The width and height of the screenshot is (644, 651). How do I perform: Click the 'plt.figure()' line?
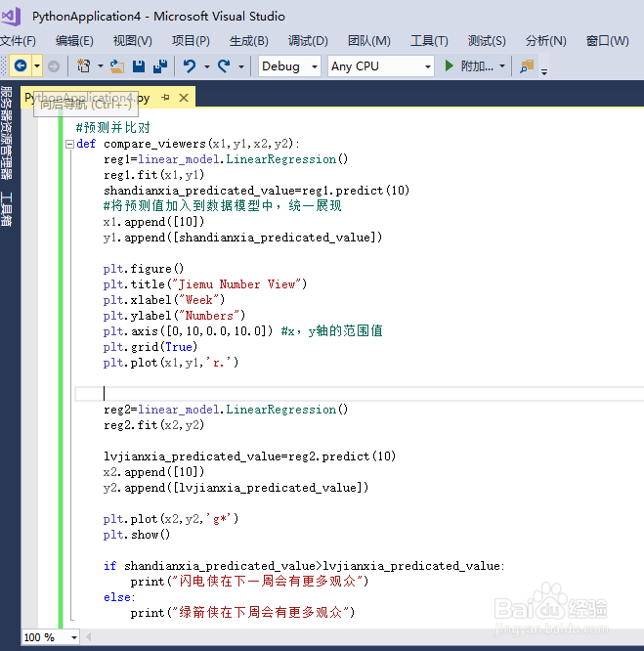[x=144, y=269]
